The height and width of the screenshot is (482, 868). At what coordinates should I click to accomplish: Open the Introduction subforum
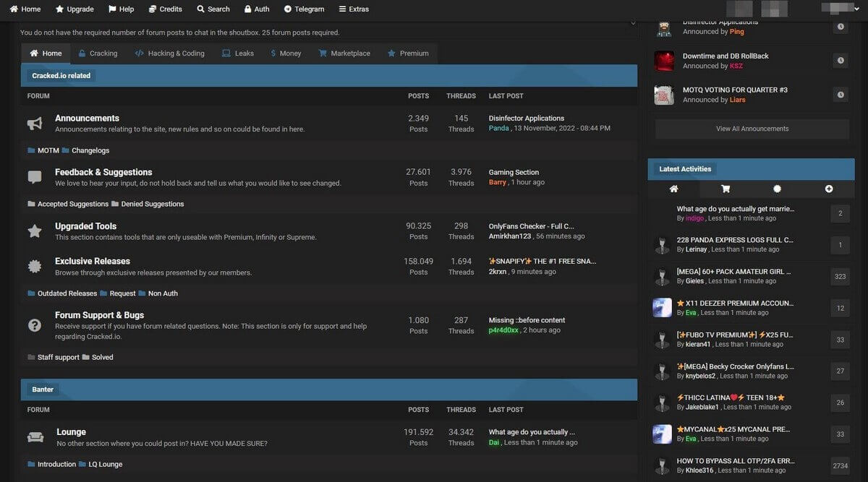pyautogui.click(x=56, y=464)
